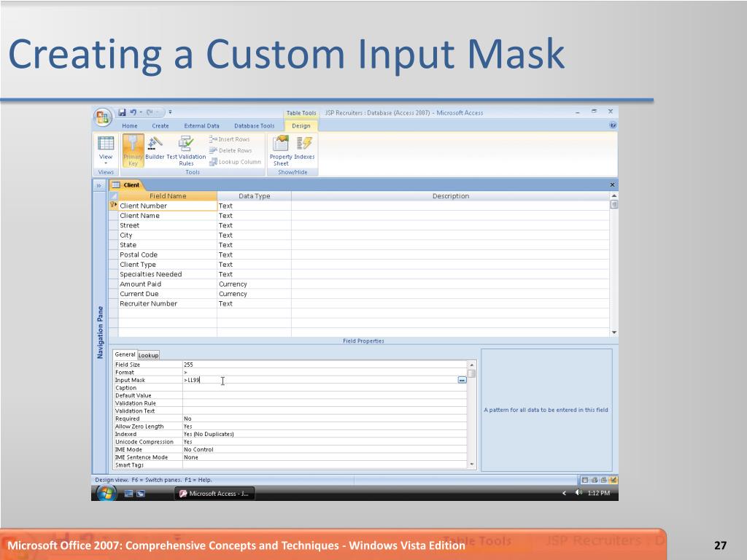Screen dimensions: 747x560
Task: Open the Database Tools tab
Action: (x=255, y=125)
